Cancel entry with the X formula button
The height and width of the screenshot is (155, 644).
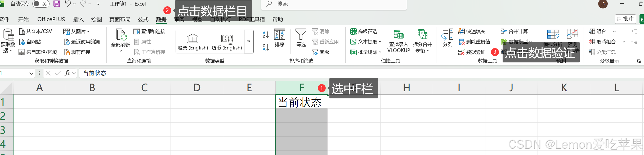click(48, 73)
